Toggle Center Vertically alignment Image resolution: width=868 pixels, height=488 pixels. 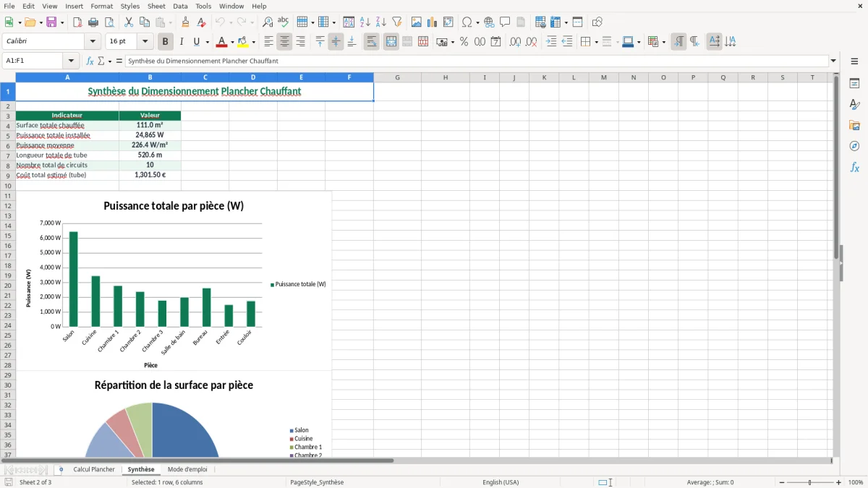pyautogui.click(x=336, y=42)
